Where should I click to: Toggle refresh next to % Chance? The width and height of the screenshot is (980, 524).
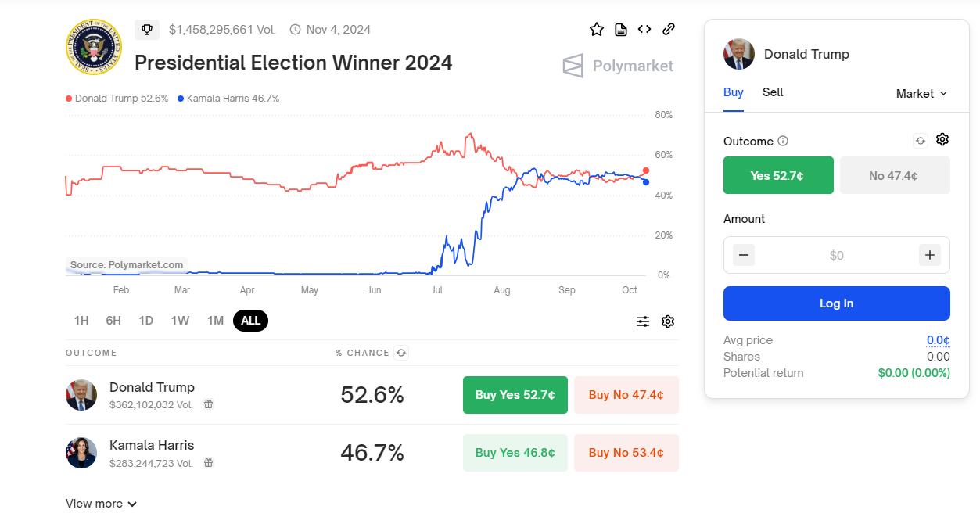coord(401,353)
